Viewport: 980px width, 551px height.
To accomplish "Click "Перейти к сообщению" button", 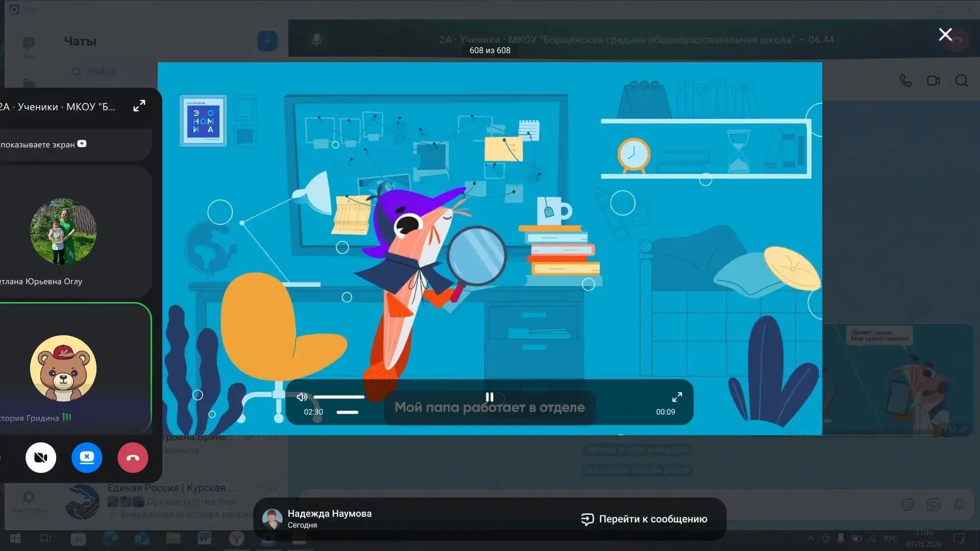I will (x=644, y=519).
